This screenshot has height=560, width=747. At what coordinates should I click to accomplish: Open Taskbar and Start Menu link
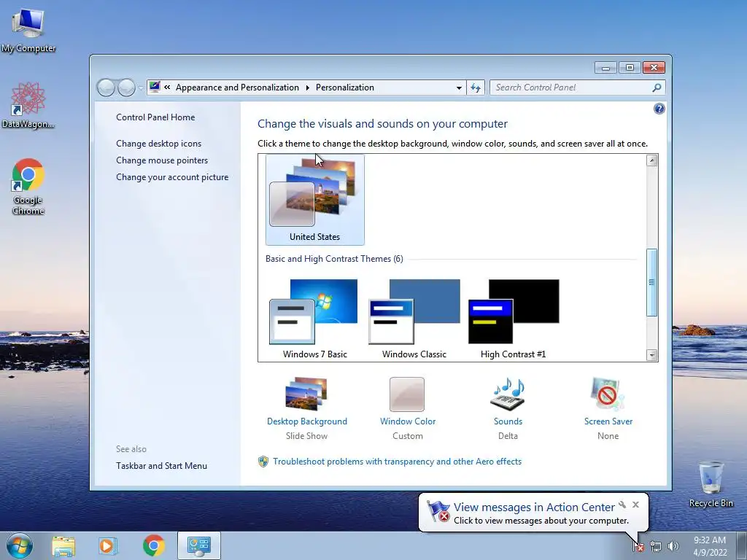[x=161, y=466]
